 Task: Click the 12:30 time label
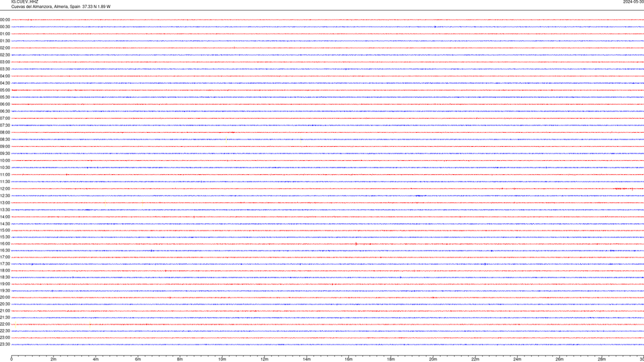pos(5,196)
